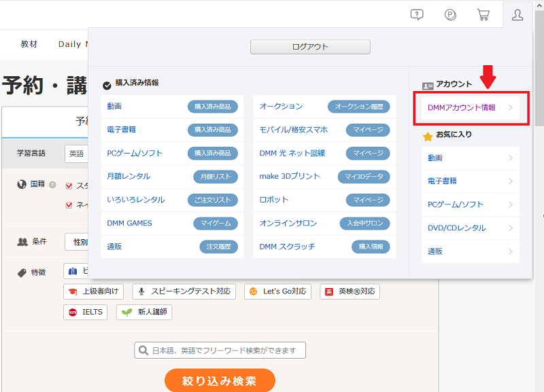Open the DMM points icon

pos(450,14)
